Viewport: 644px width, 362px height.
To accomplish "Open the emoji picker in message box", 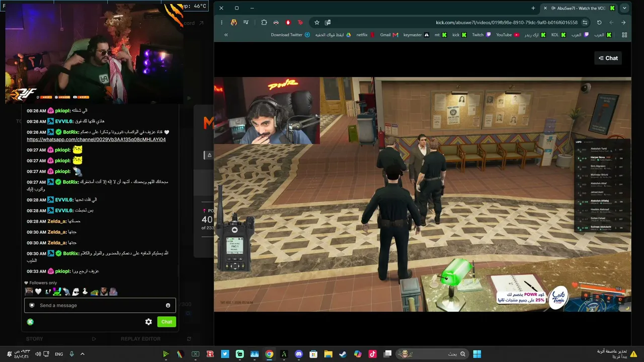I will (x=168, y=305).
